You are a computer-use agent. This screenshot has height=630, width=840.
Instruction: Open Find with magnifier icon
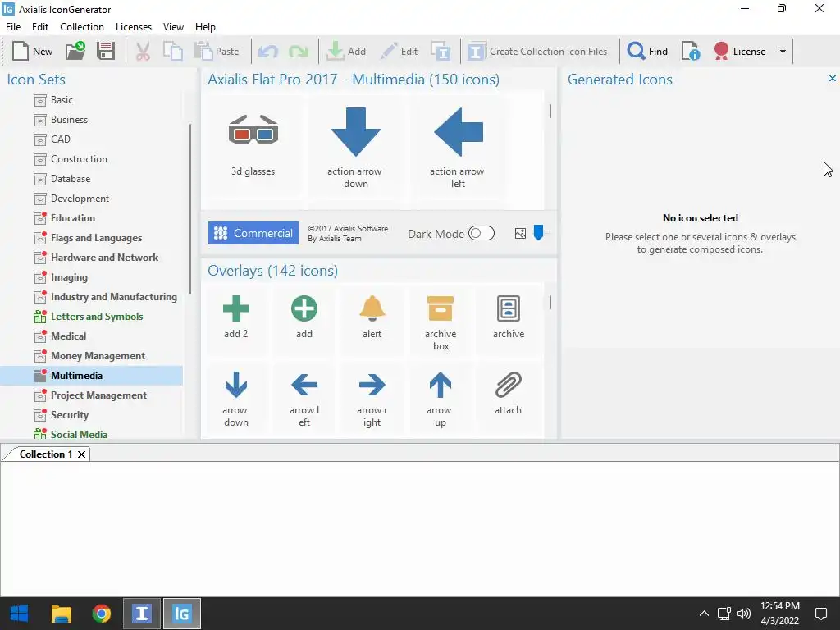(x=647, y=52)
